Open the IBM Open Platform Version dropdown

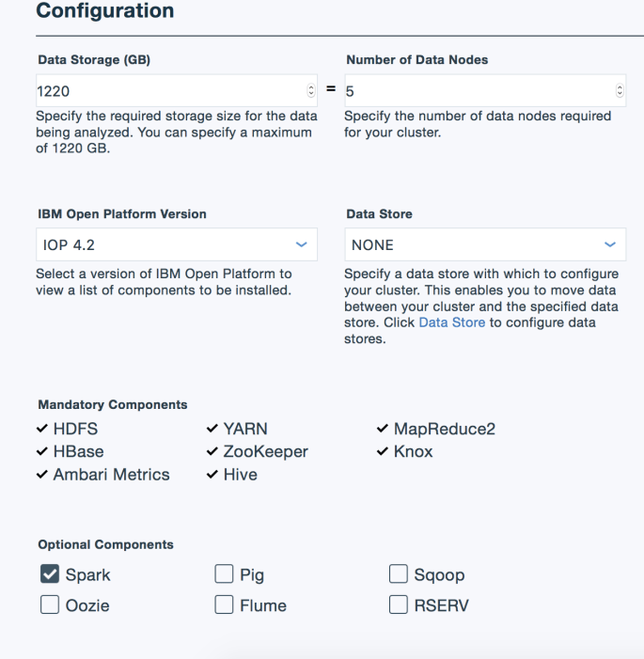click(177, 244)
